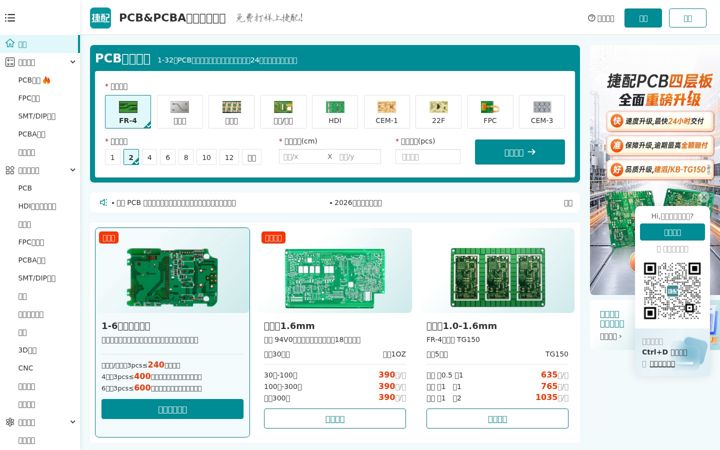The image size is (720, 450).
Task: Go to the highlighted home sidebar item
Action: 40,44
